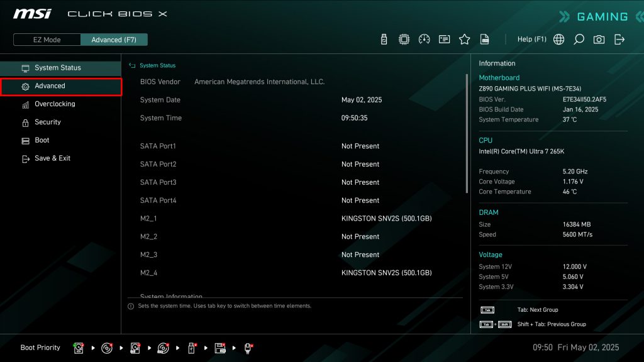Open search with the magnifier icon

(579, 40)
